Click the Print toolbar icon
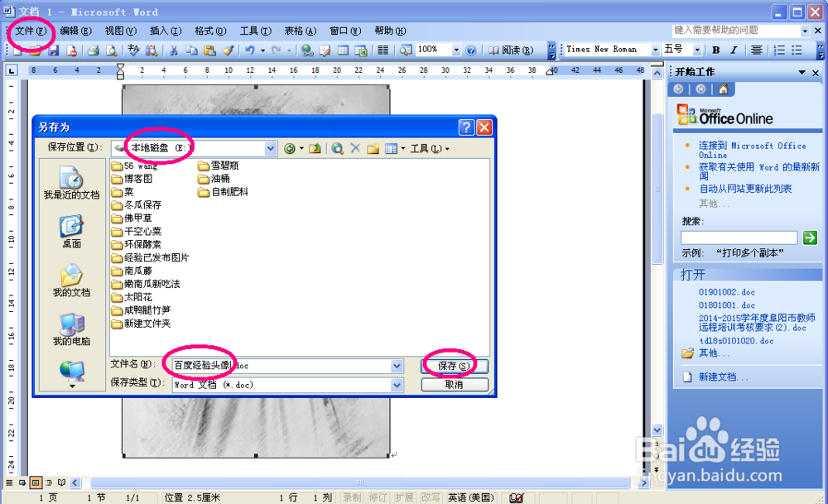 94,50
